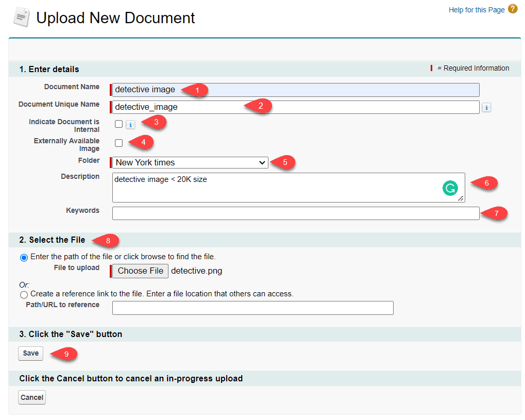Click the orange help question mark icon
Viewport: 525px width, 420px height.
point(511,9)
